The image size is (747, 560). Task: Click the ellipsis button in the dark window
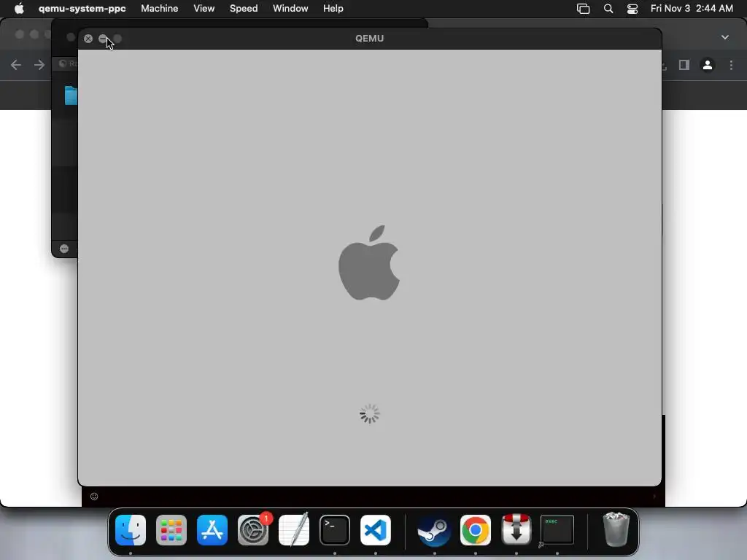(x=64, y=249)
